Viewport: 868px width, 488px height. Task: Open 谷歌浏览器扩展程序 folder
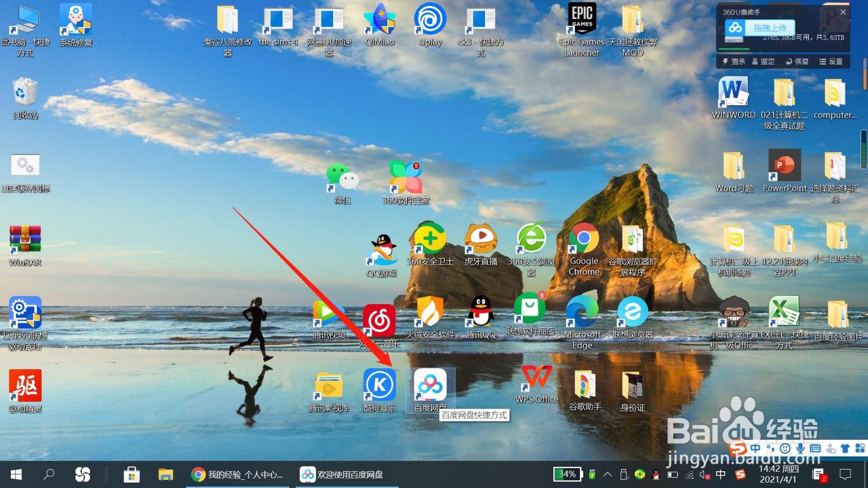coord(633,251)
